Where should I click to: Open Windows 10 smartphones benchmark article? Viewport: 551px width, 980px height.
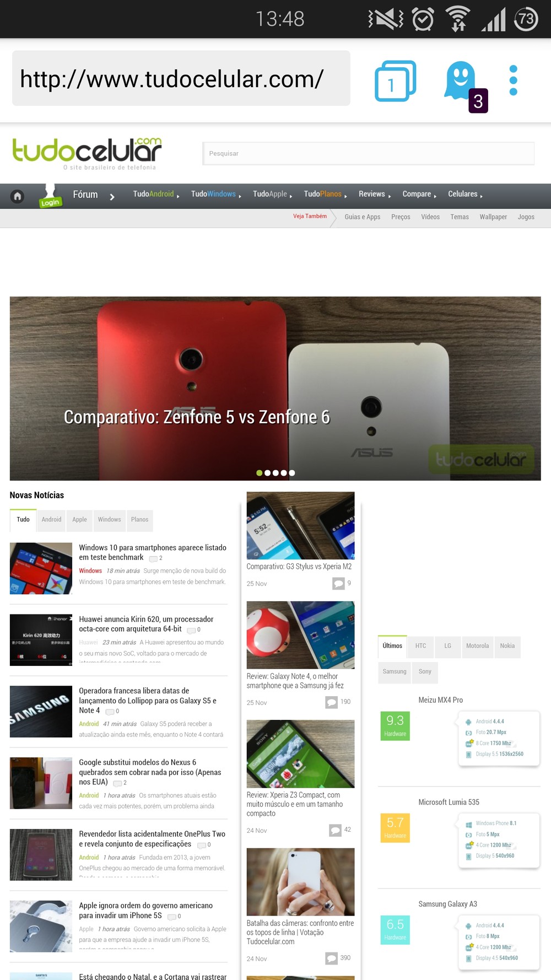pos(153,552)
